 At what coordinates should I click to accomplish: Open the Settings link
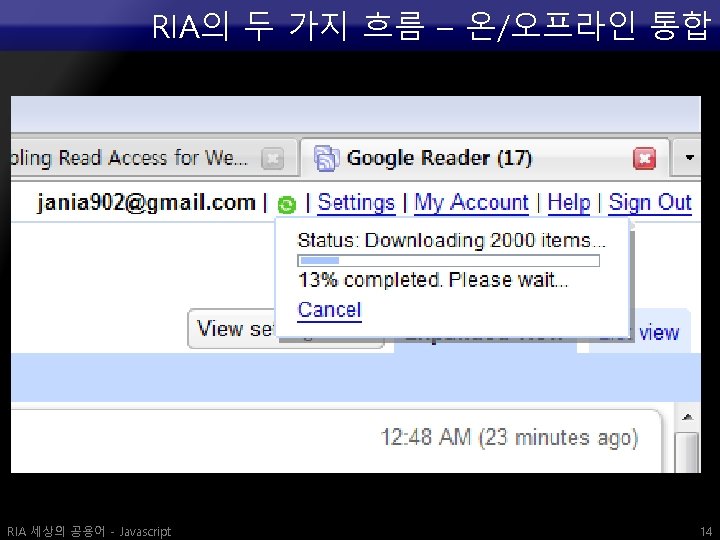pyautogui.click(x=356, y=202)
